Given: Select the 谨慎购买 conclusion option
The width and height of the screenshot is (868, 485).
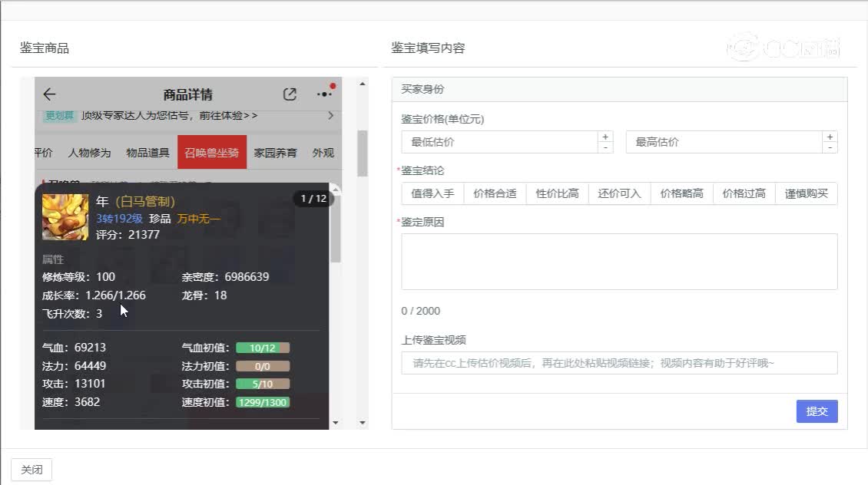Looking at the screenshot, I should (x=806, y=193).
